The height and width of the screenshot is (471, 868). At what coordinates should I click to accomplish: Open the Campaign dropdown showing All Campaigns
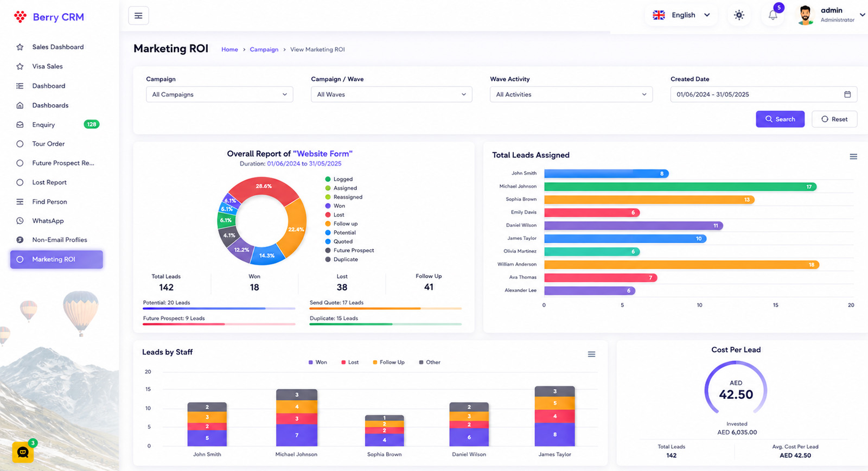coord(219,94)
